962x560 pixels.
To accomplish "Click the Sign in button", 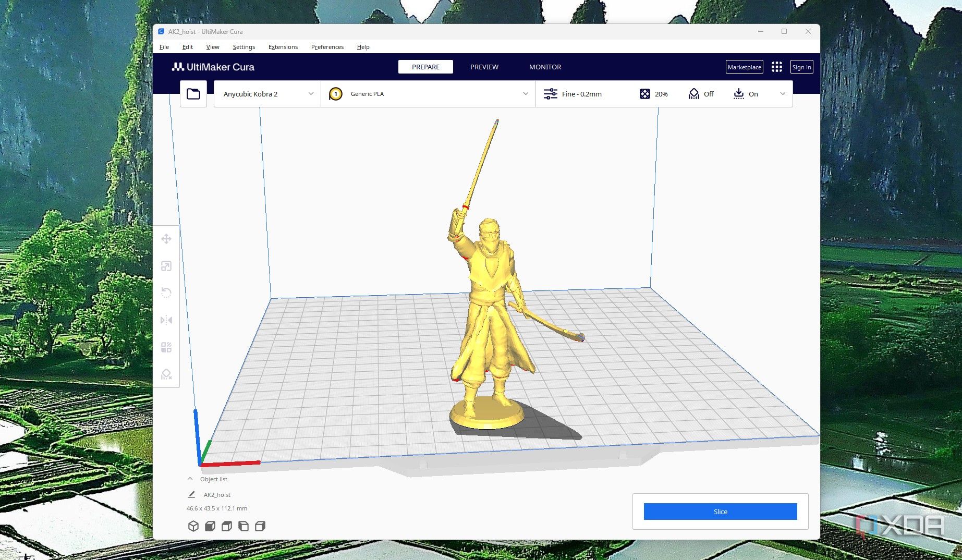I will pos(801,67).
